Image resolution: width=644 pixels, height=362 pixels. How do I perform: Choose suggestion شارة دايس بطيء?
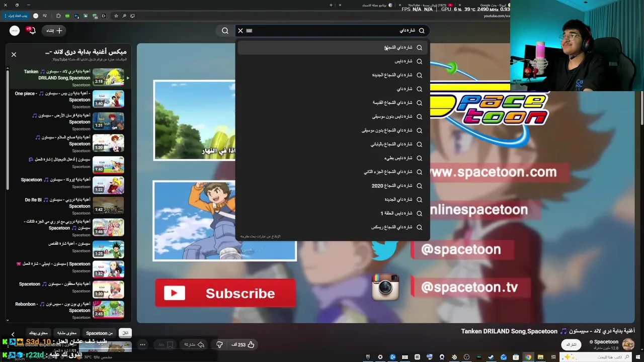tap(333, 158)
